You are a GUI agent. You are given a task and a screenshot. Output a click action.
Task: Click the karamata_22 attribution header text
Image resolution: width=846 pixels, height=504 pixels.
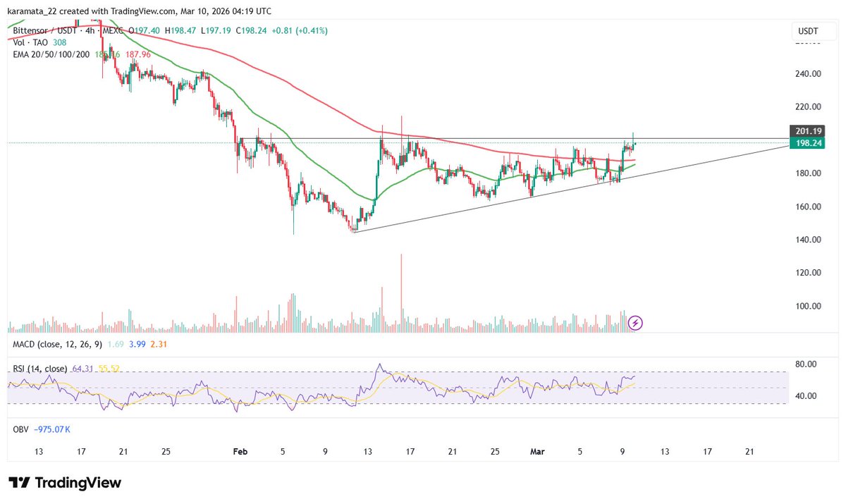[138, 11]
